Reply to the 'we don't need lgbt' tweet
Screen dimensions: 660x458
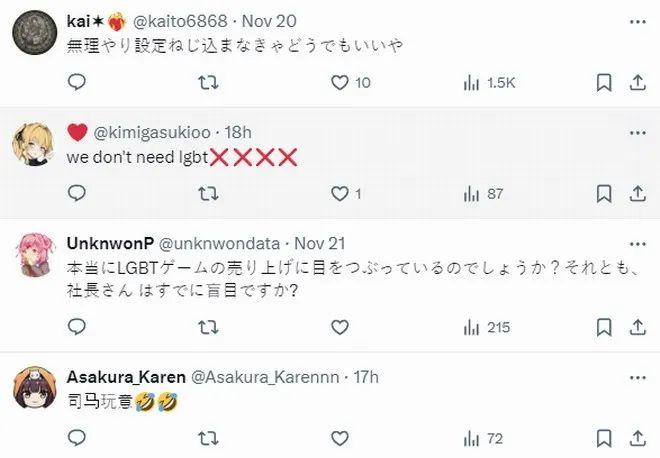(x=77, y=194)
